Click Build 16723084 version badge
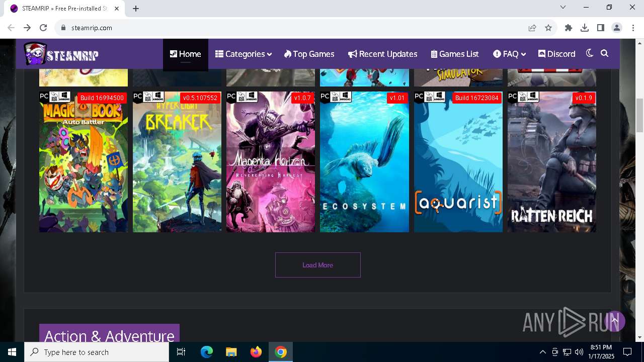Image resolution: width=644 pixels, height=362 pixels. [477, 98]
